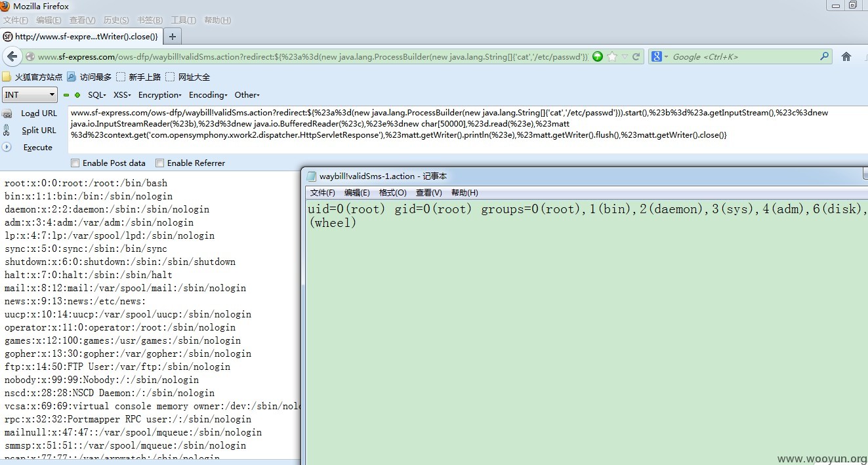Click the Execute play icon
The image size is (868, 465).
7,147
